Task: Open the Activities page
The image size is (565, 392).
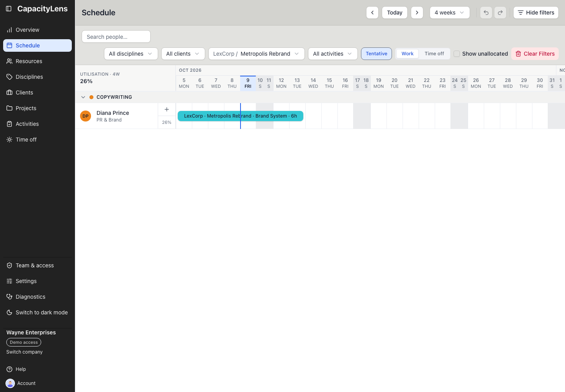Action: pyautogui.click(x=37, y=124)
